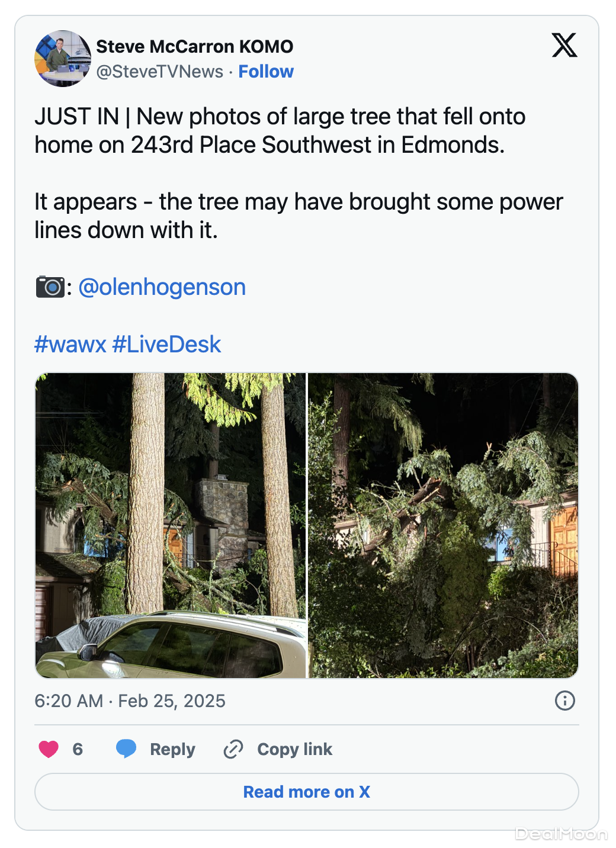Screen dimensions: 616x848
Task: Click the tweet text about the fallen tree
Action: [x=280, y=131]
